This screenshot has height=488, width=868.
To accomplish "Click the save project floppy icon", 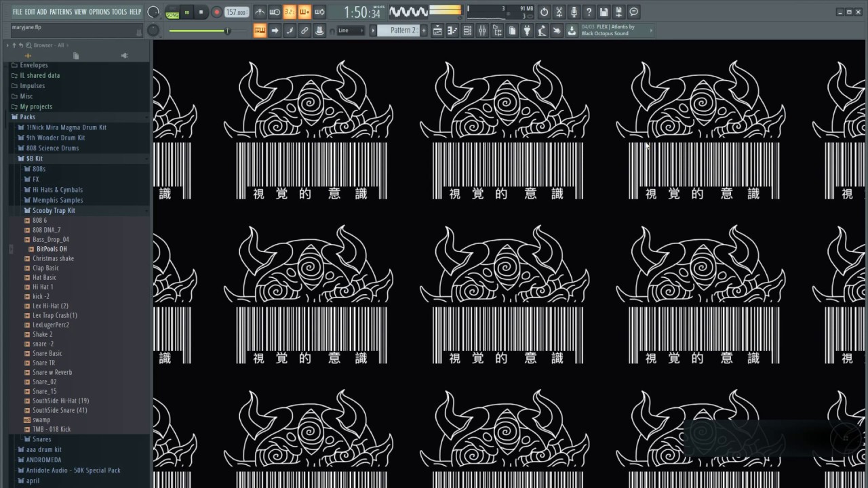I will (x=604, y=12).
